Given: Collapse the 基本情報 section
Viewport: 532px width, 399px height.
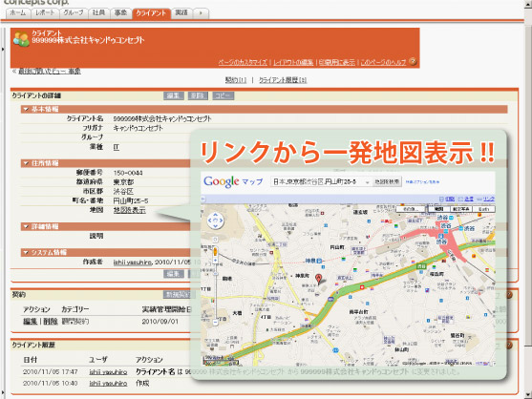Looking at the screenshot, I should 26,109.
